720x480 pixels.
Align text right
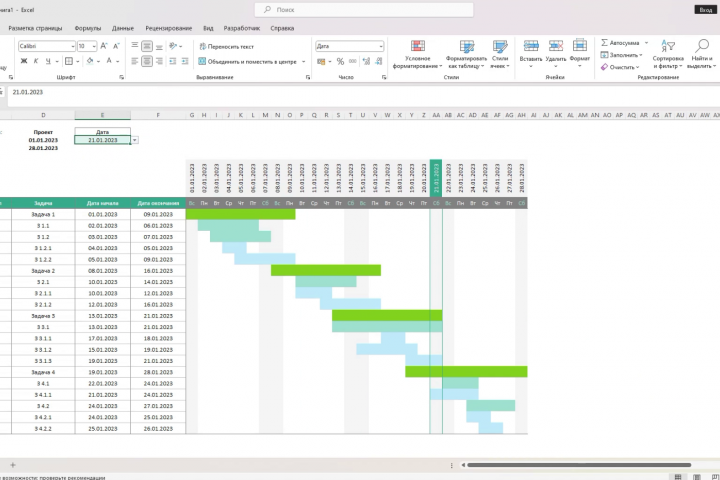159,61
